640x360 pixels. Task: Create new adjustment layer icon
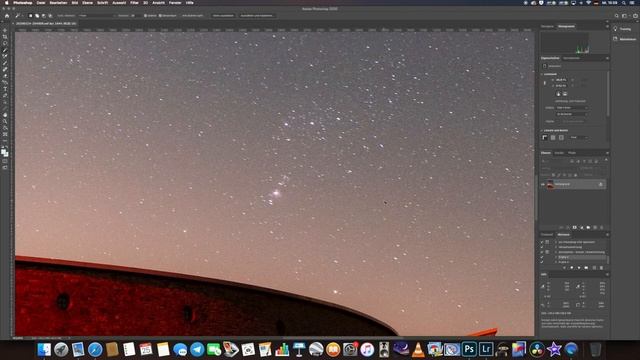[x=582, y=227]
